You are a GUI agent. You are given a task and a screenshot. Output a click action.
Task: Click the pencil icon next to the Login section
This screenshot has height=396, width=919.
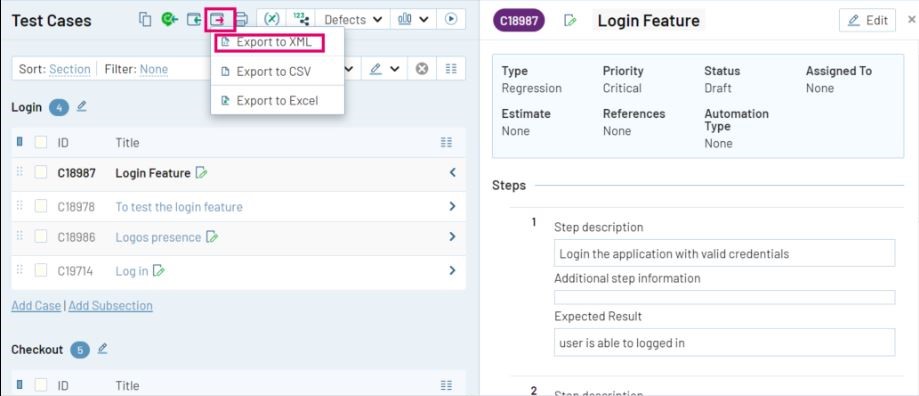(x=81, y=106)
